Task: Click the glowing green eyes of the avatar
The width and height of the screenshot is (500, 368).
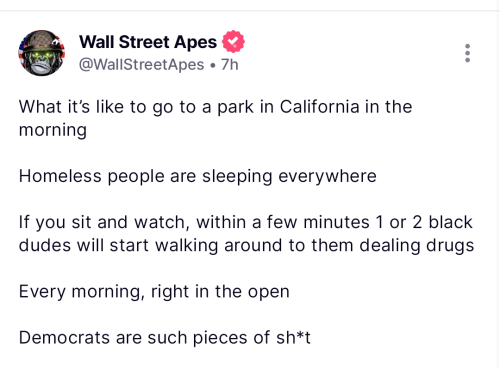Action: pyautogui.click(x=42, y=54)
